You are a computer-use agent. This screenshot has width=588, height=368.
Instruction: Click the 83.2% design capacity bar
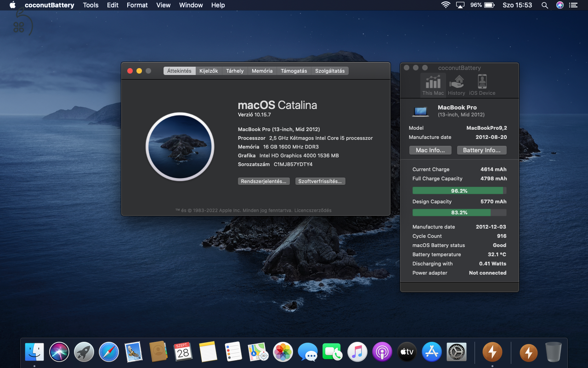(x=459, y=213)
